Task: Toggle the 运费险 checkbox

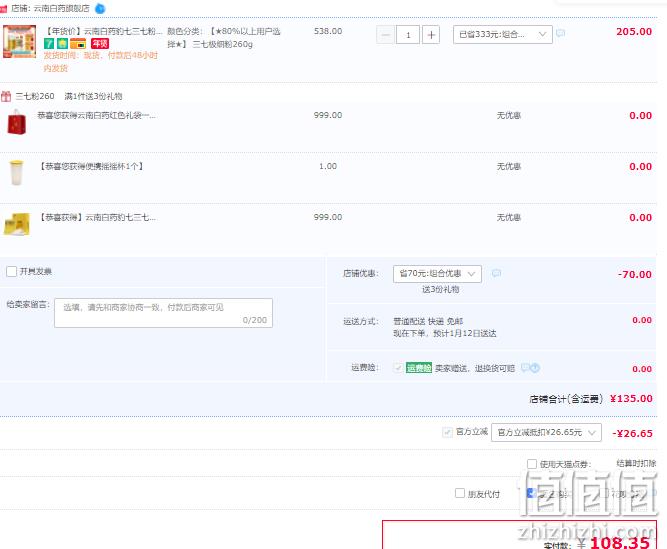Action: [x=398, y=368]
